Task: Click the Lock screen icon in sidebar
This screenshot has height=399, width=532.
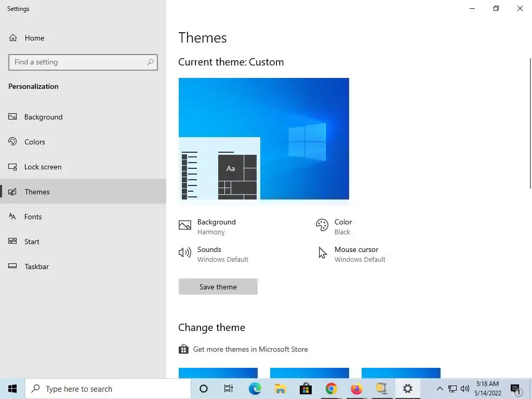Action: 12,167
